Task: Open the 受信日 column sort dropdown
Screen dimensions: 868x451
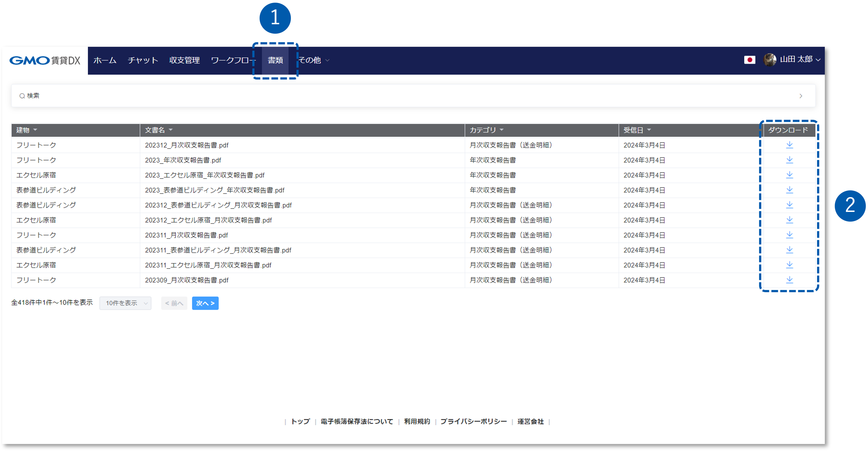Action: coord(649,130)
